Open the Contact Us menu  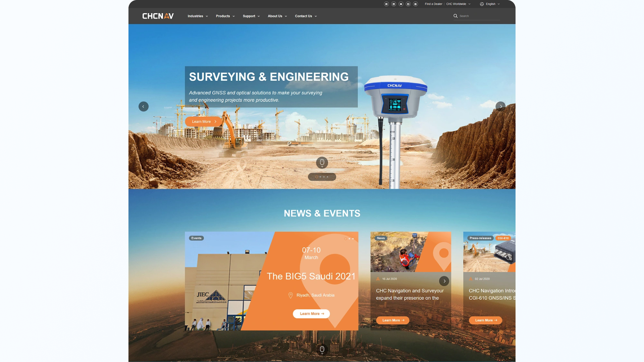[x=306, y=16]
